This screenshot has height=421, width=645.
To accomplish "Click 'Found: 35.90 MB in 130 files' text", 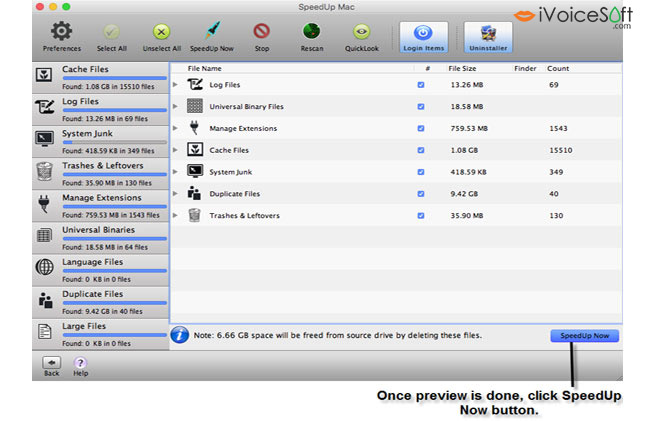I will click(x=107, y=183).
